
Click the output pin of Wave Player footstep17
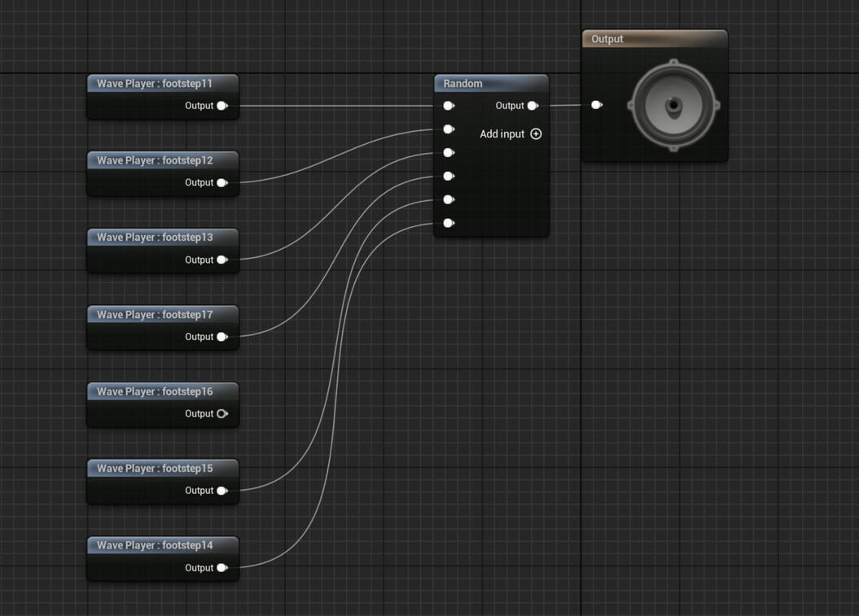click(221, 337)
